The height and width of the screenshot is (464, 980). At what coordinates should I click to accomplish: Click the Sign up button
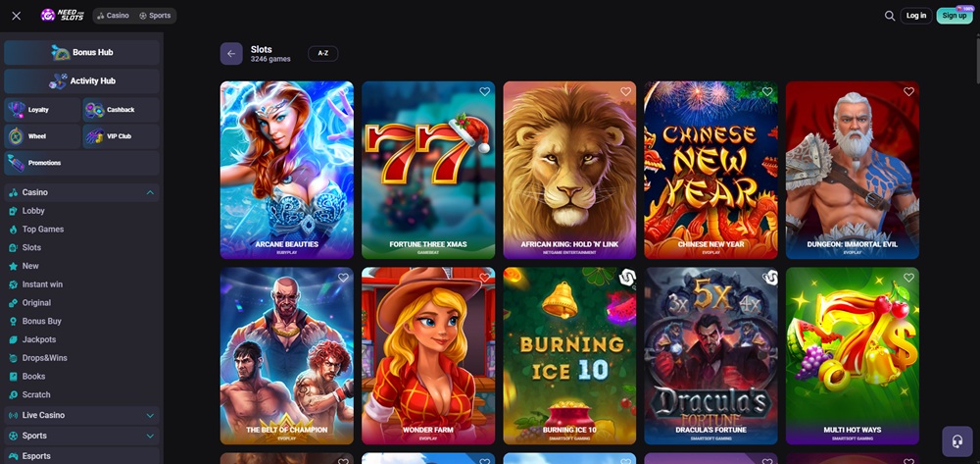point(955,16)
